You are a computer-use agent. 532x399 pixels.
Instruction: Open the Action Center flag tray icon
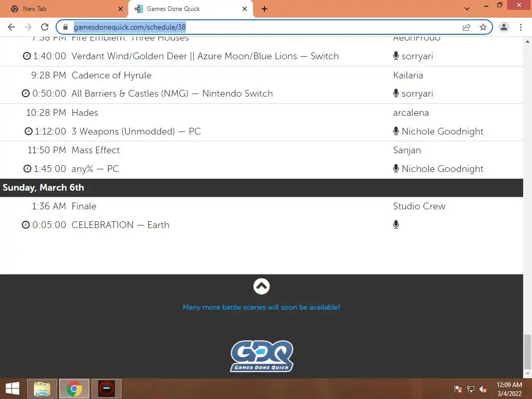click(x=458, y=389)
